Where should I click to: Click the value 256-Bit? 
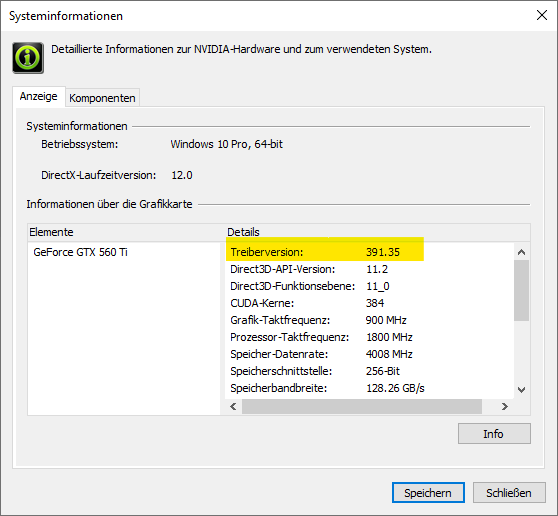click(x=383, y=371)
